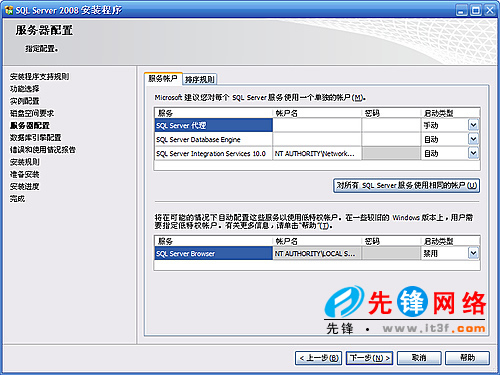Use same account for all SQL Server services button
Viewport: 500px width, 375px height.
click(406, 186)
